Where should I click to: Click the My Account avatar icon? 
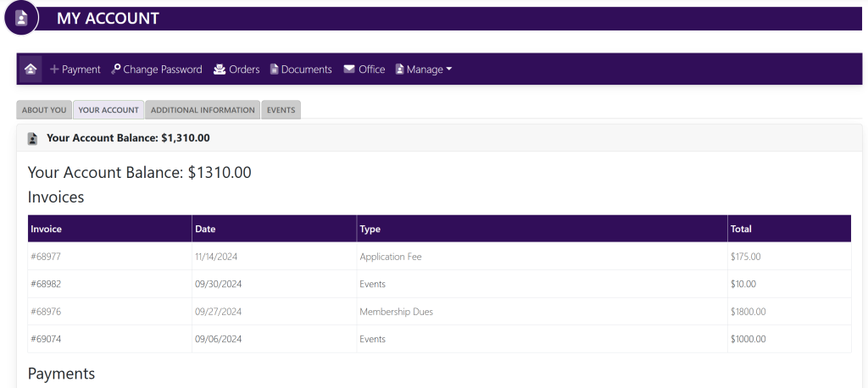[x=21, y=18]
